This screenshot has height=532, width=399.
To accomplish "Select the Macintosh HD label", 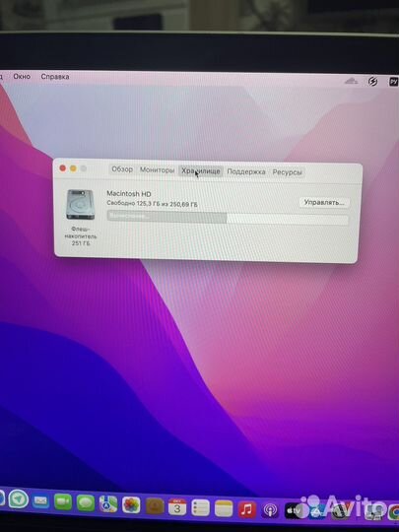I will (129, 194).
